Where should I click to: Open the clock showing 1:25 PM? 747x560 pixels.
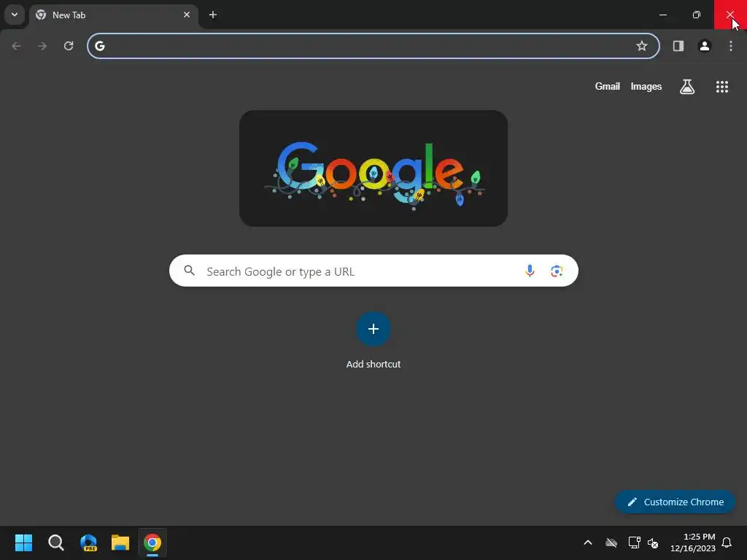coord(693,542)
